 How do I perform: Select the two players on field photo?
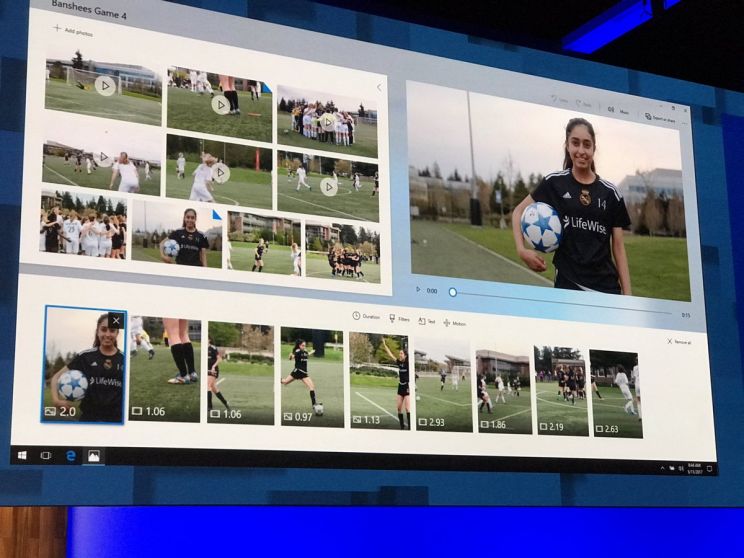264,243
